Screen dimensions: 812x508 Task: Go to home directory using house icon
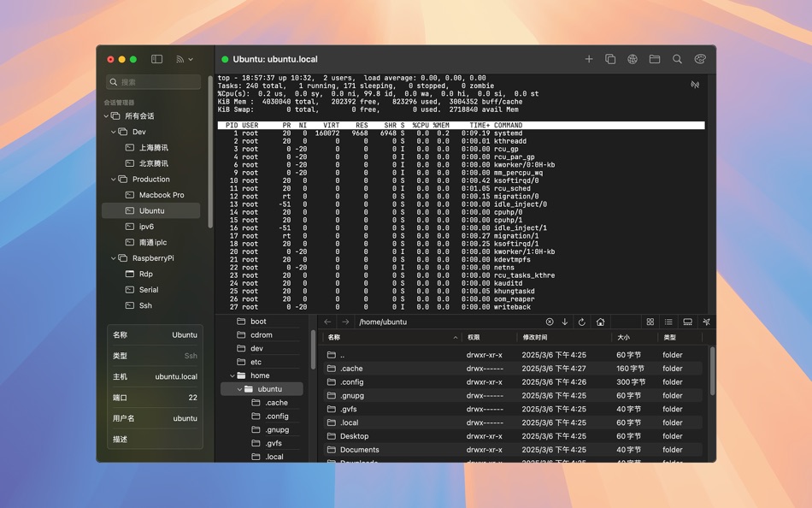tap(600, 322)
